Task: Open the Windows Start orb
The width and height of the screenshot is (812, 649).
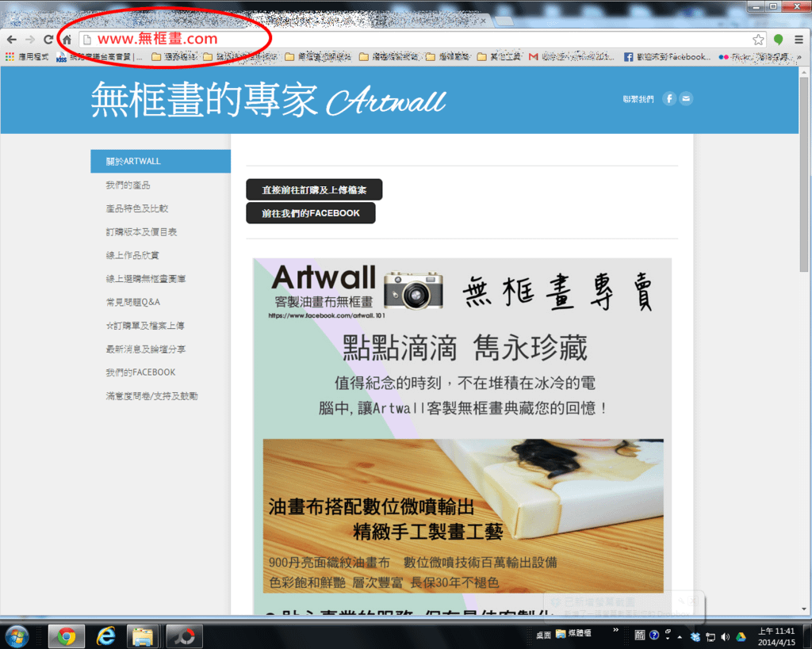Action: point(17,636)
